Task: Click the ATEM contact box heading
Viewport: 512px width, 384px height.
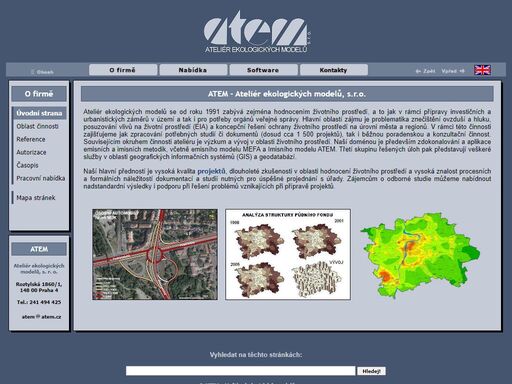Action: click(x=39, y=249)
